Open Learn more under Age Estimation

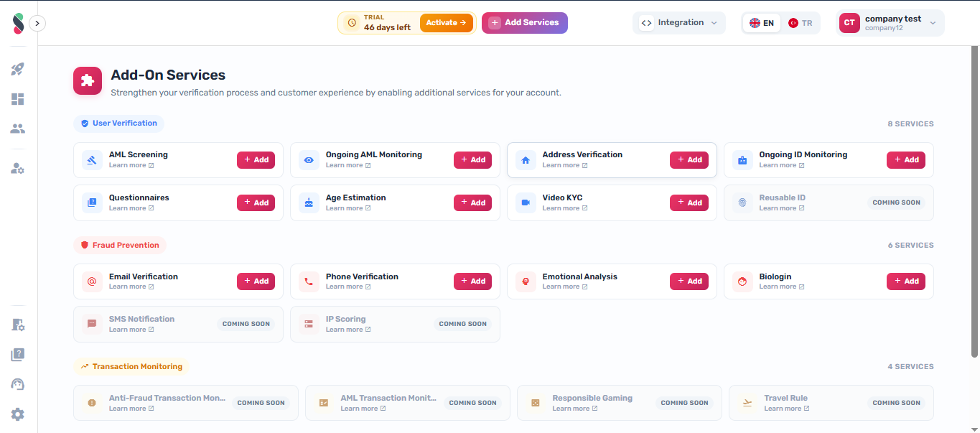tap(348, 208)
